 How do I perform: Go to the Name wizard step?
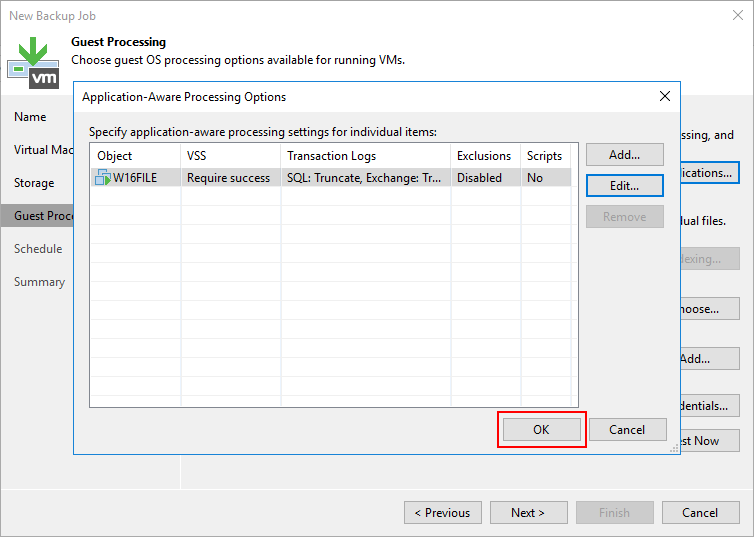click(x=30, y=117)
